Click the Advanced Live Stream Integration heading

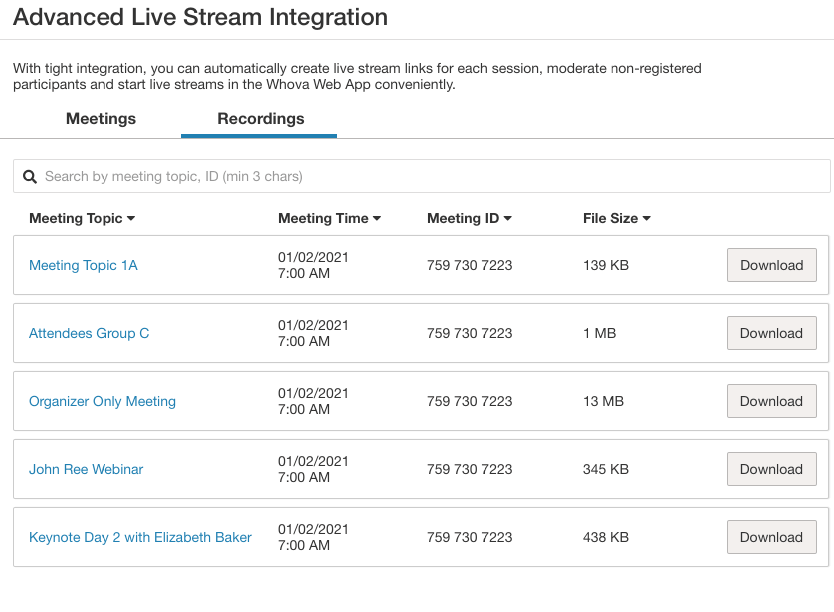[x=200, y=17]
